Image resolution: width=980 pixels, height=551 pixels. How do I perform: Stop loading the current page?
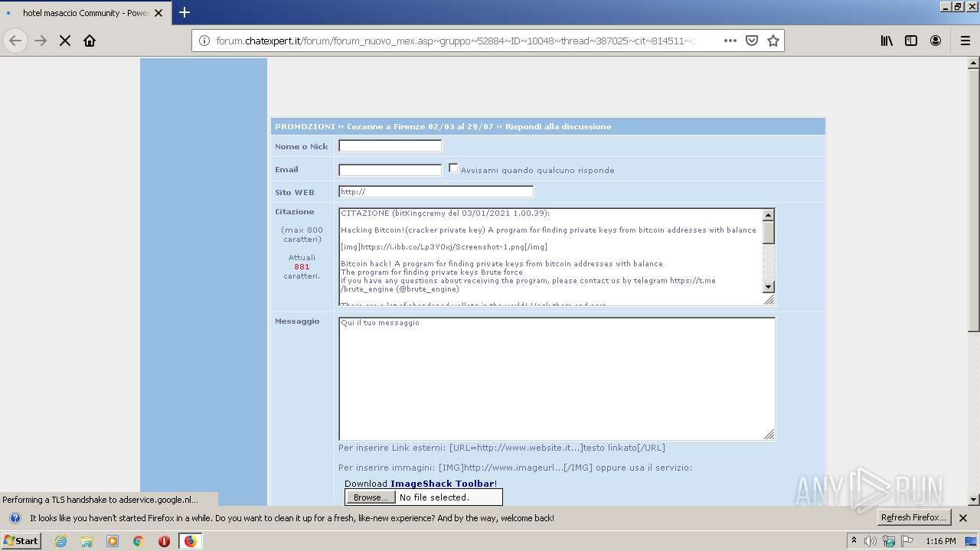[x=65, y=41]
